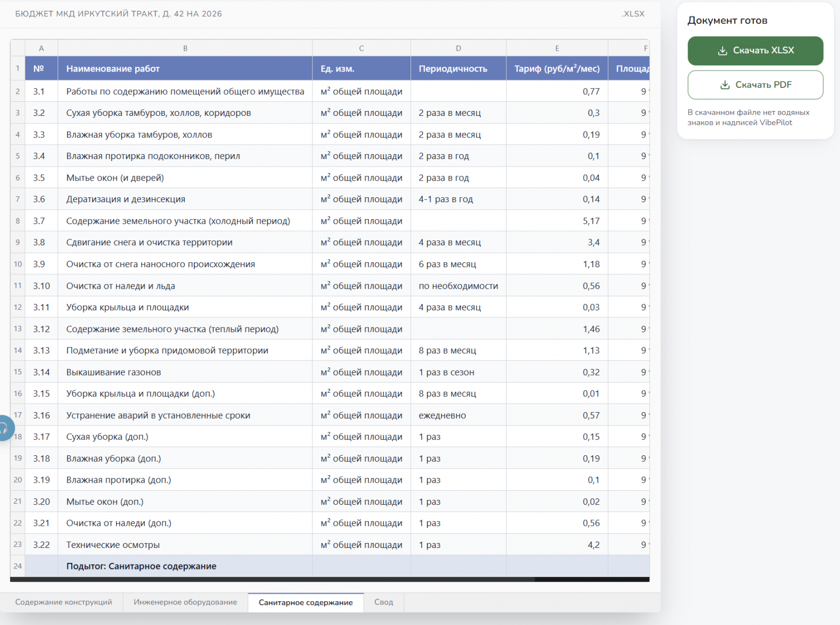
Task: Switch to the Содержание конструкций sheet tab
Action: pos(64,602)
